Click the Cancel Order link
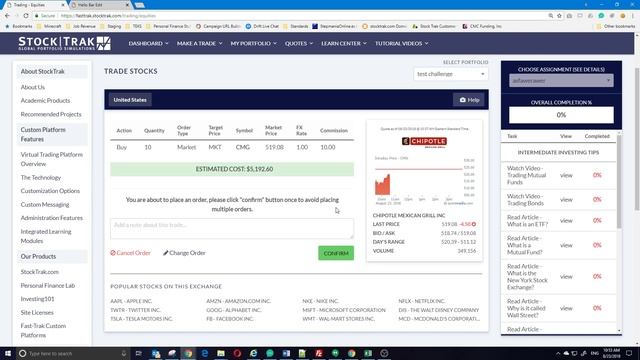 click(130, 253)
